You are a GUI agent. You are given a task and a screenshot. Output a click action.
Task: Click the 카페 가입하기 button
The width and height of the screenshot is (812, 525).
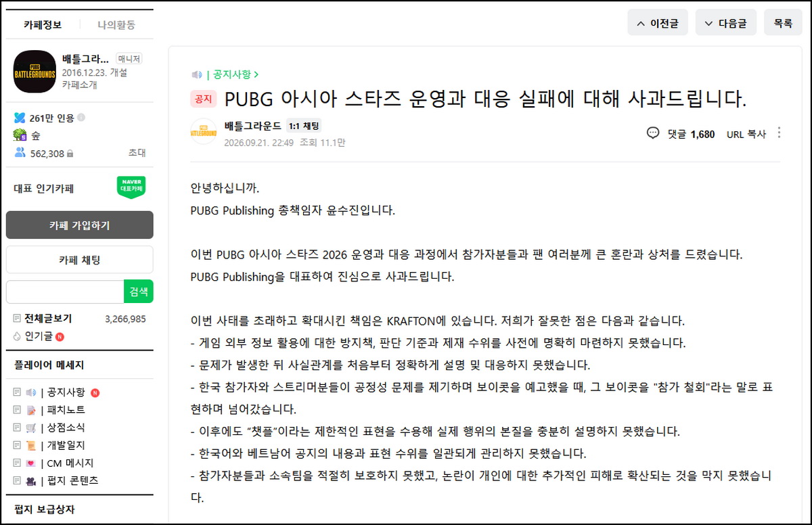80,225
